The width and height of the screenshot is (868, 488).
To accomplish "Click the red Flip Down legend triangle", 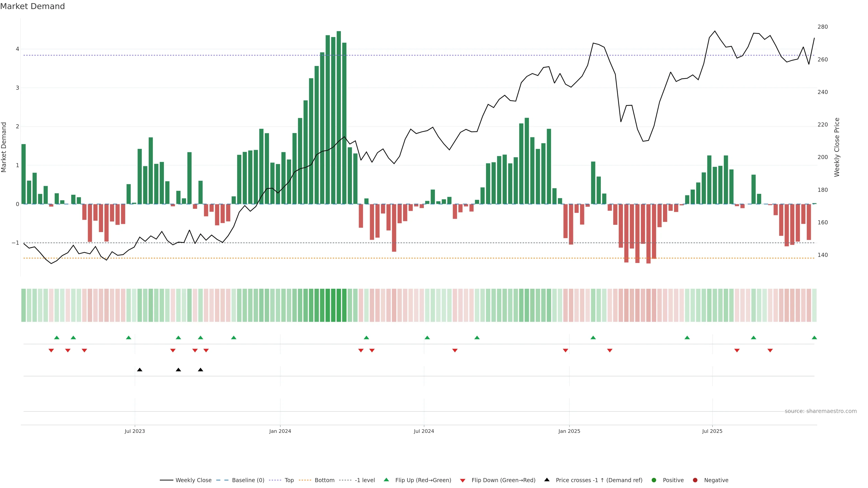I will click(x=463, y=481).
